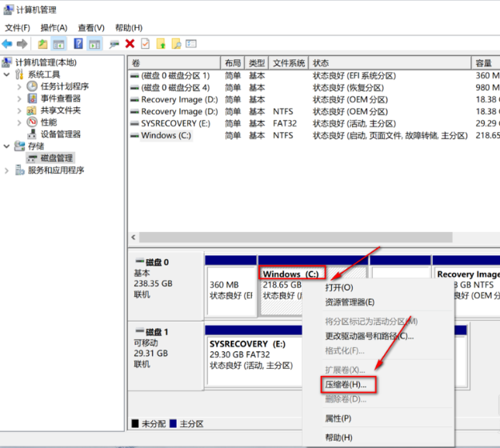Select 计算机管理(本地) root node
The image size is (500, 448).
tap(46, 62)
